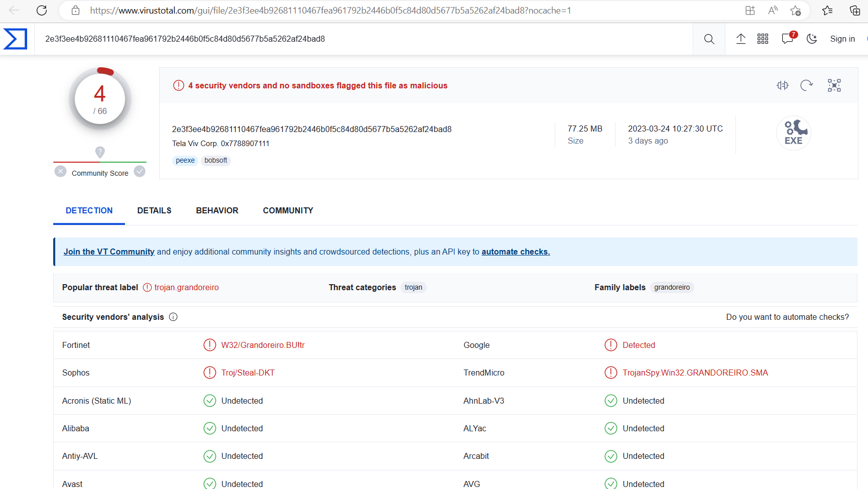Toggle dark mode moon icon
868x489 pixels.
812,39
